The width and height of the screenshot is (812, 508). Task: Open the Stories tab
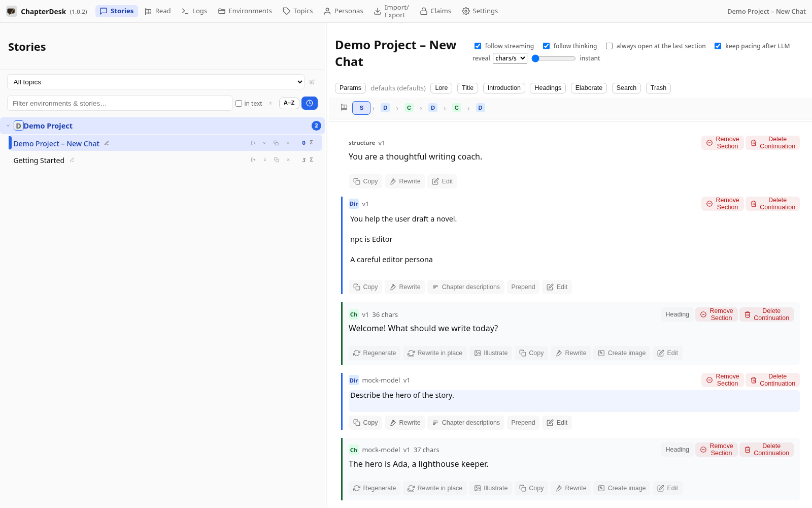[x=117, y=11]
